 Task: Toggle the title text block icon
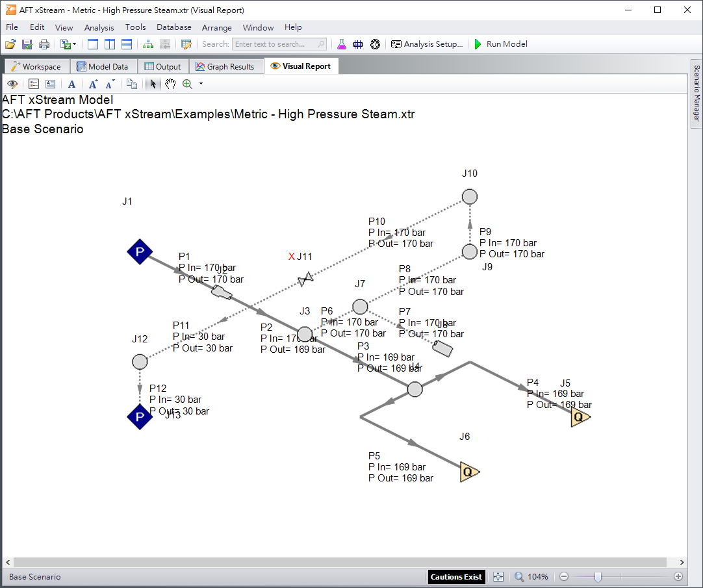click(50, 84)
